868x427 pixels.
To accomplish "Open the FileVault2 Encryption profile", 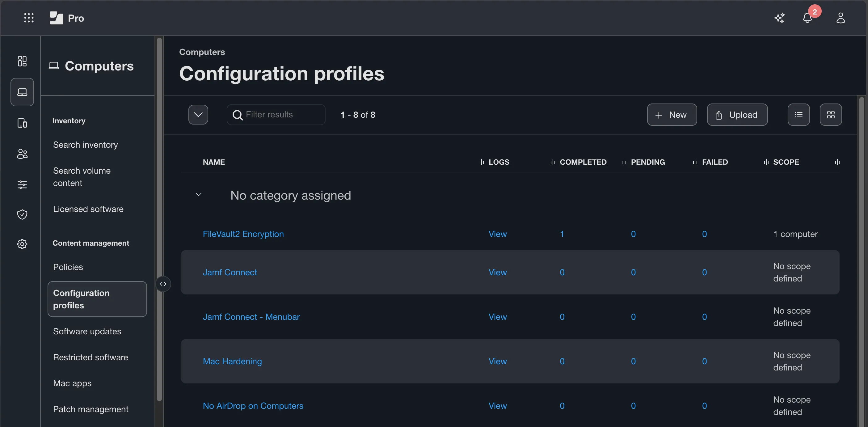I will point(243,234).
